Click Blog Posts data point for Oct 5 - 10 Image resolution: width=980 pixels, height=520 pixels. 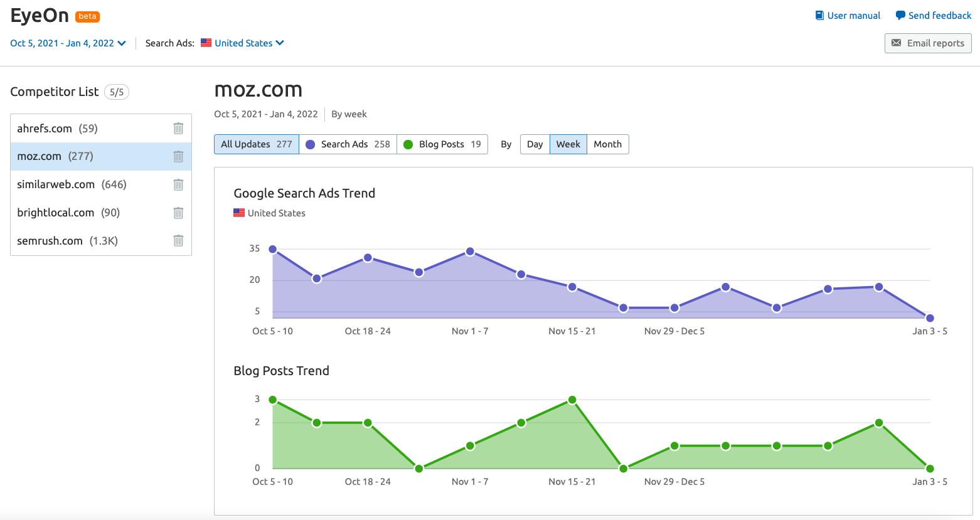click(x=272, y=400)
